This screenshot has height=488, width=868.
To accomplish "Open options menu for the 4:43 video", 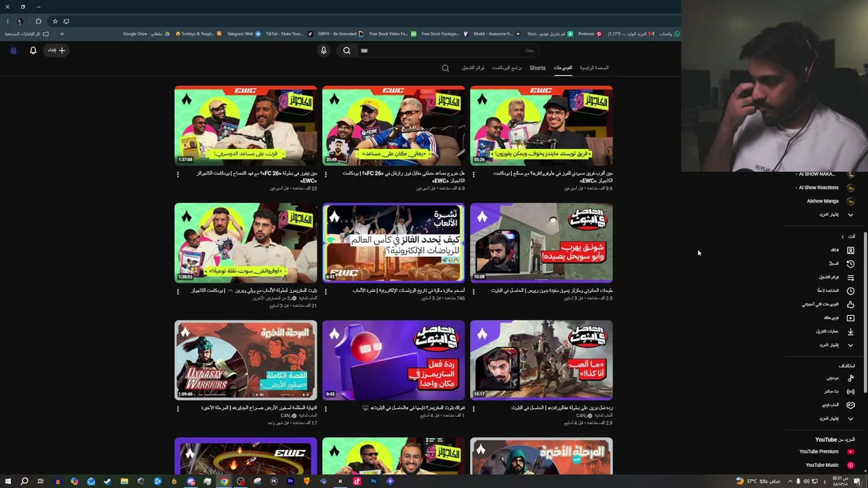I will [326, 291].
